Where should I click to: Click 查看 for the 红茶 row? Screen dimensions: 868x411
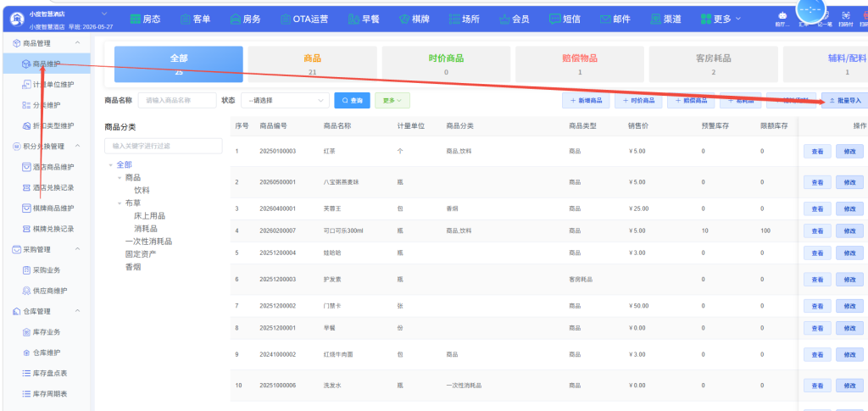pyautogui.click(x=817, y=151)
